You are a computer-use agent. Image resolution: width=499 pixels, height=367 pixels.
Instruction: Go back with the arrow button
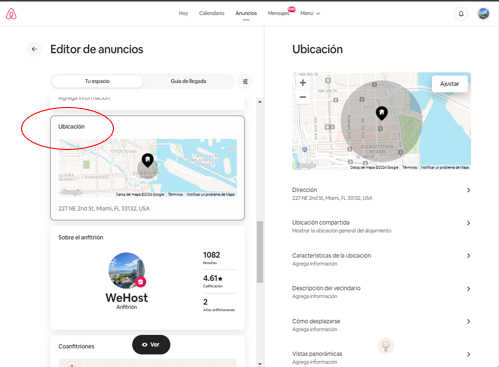click(x=34, y=49)
